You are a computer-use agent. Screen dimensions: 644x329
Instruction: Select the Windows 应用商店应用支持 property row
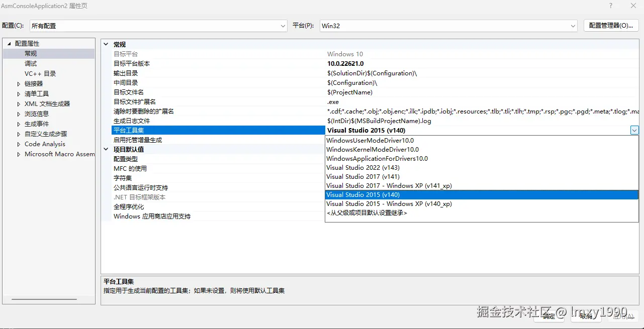[x=218, y=216]
